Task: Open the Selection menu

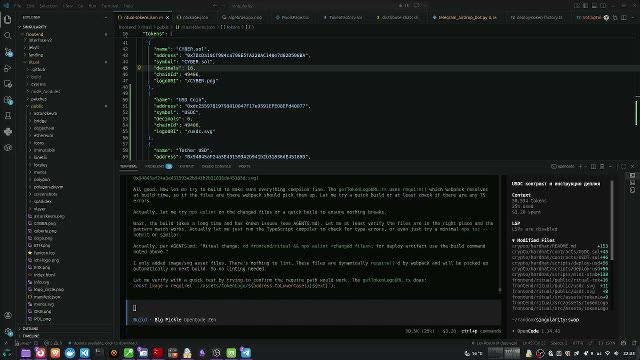Action: click(x=48, y=6)
